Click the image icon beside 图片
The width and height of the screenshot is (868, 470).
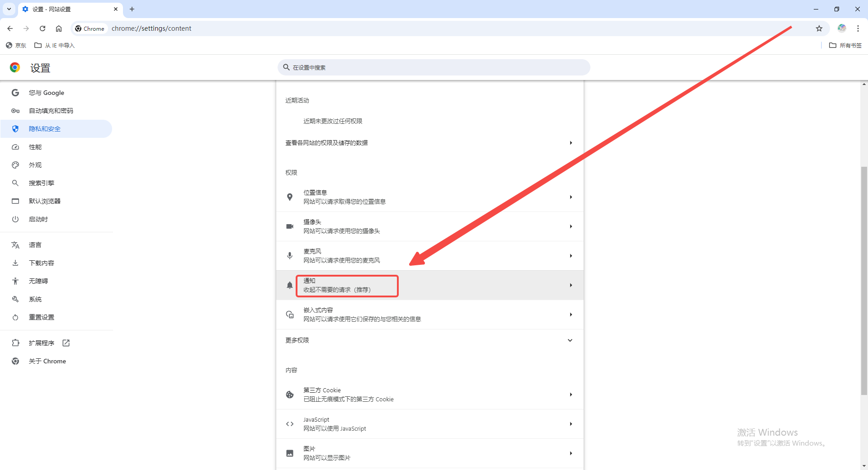tap(290, 453)
